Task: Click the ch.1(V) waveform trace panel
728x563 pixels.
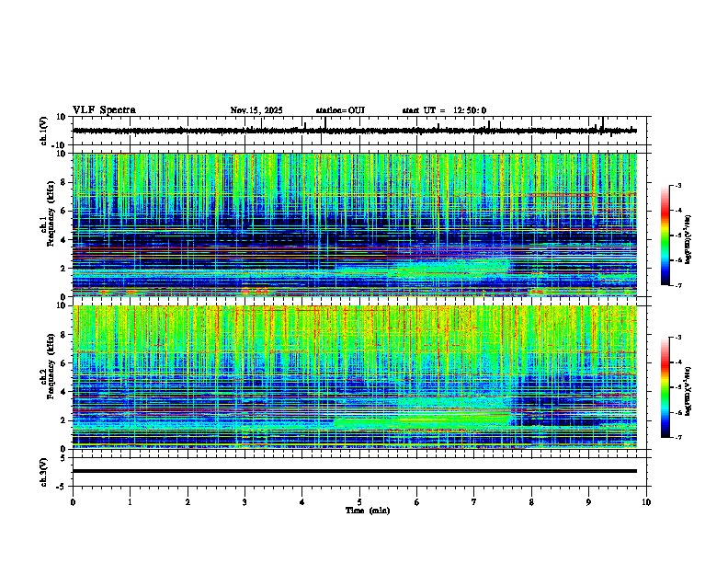Action: pos(361,131)
